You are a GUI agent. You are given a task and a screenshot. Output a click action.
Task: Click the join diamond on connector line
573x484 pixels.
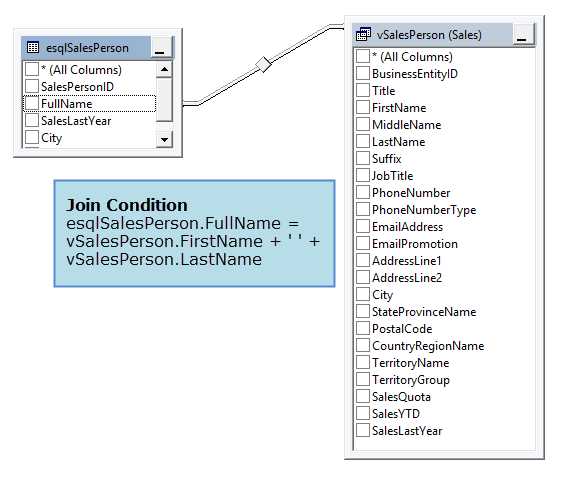click(263, 65)
